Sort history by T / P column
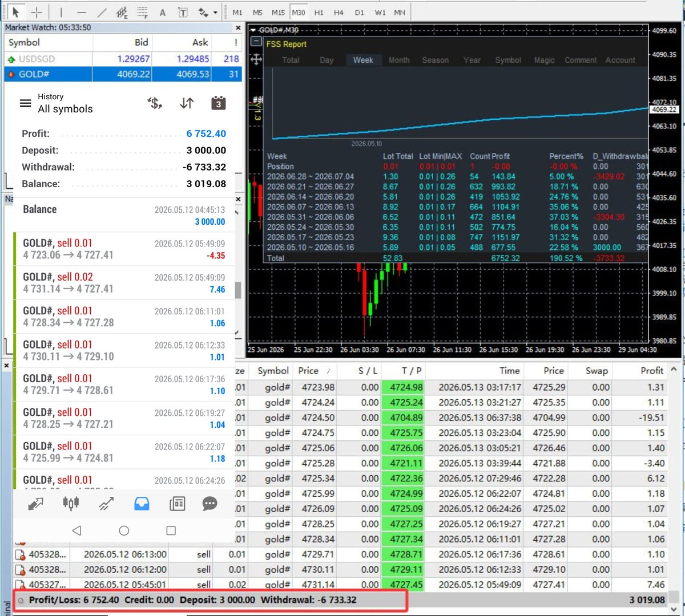 (403, 371)
